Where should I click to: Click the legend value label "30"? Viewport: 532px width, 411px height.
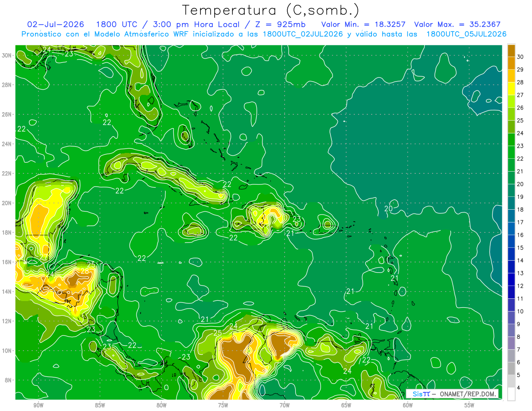point(520,57)
